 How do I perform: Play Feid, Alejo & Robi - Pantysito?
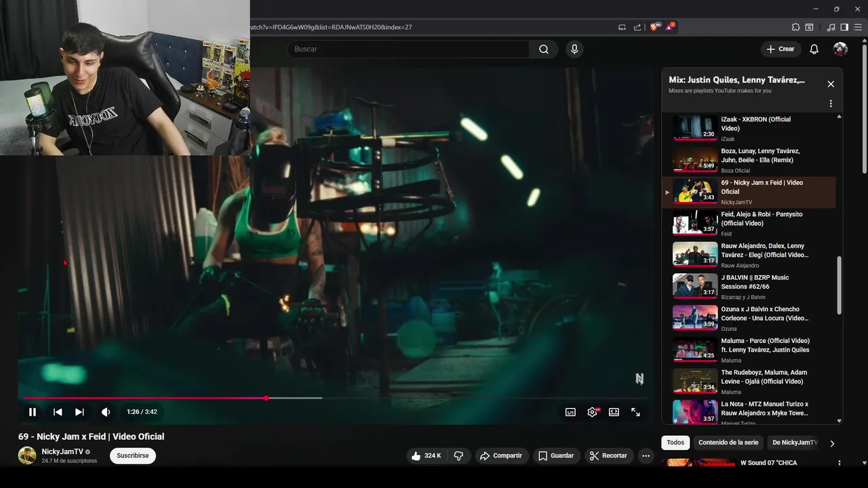coord(749,224)
